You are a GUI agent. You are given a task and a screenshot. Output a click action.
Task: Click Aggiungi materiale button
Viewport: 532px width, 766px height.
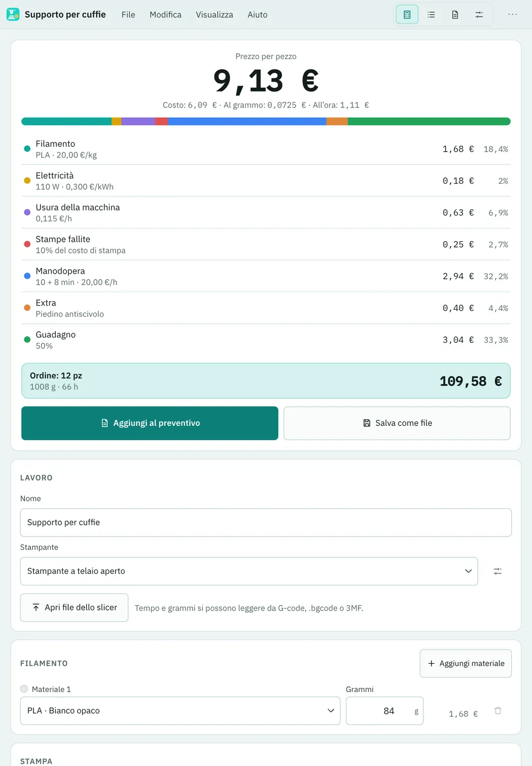click(466, 663)
